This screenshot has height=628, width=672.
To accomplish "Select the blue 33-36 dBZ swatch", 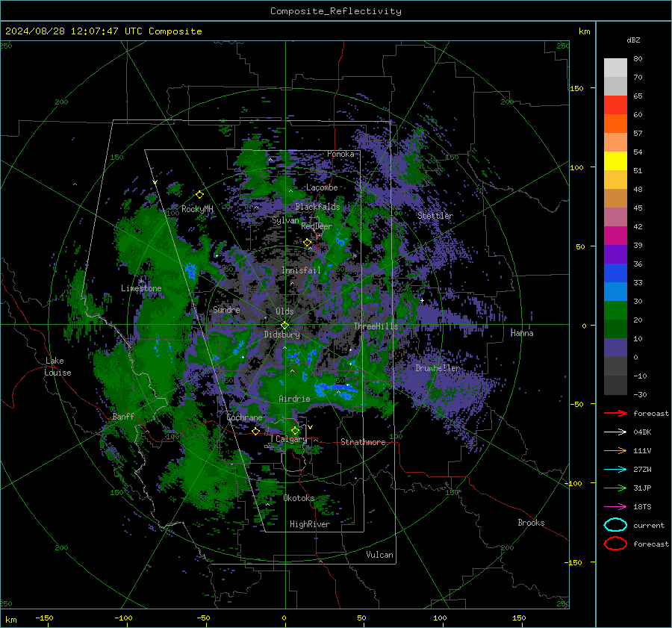I will coord(615,273).
